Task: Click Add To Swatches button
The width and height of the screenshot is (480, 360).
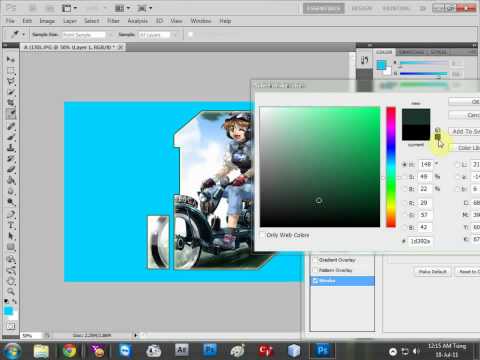Action: click(464, 131)
